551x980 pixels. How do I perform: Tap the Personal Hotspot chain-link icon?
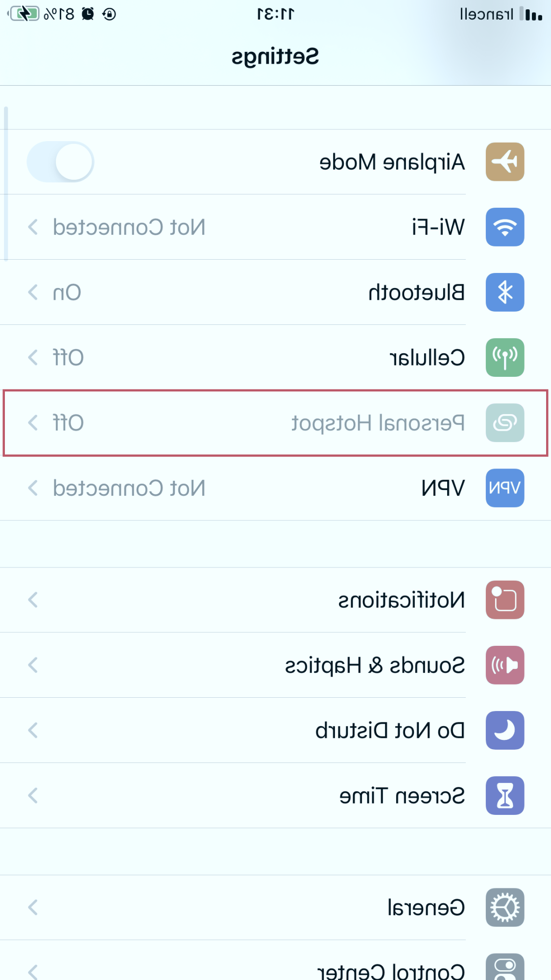pyautogui.click(x=504, y=423)
